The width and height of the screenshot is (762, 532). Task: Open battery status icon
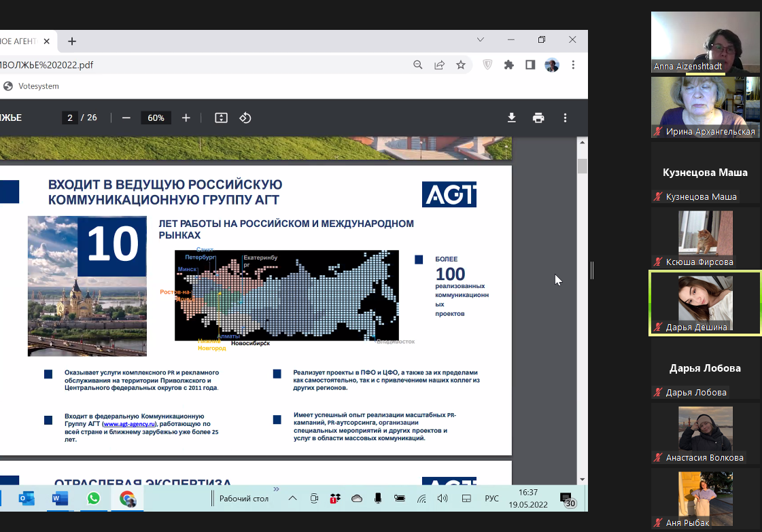coord(400,498)
